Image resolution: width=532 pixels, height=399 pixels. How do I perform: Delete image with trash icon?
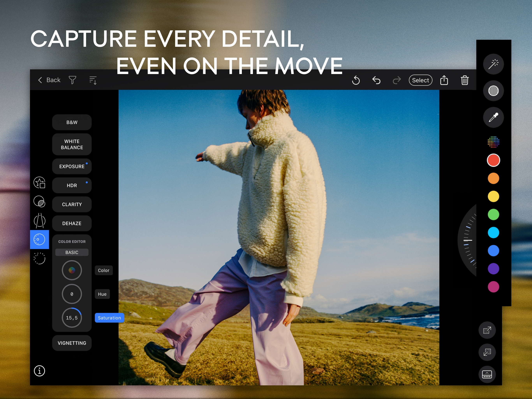click(464, 80)
